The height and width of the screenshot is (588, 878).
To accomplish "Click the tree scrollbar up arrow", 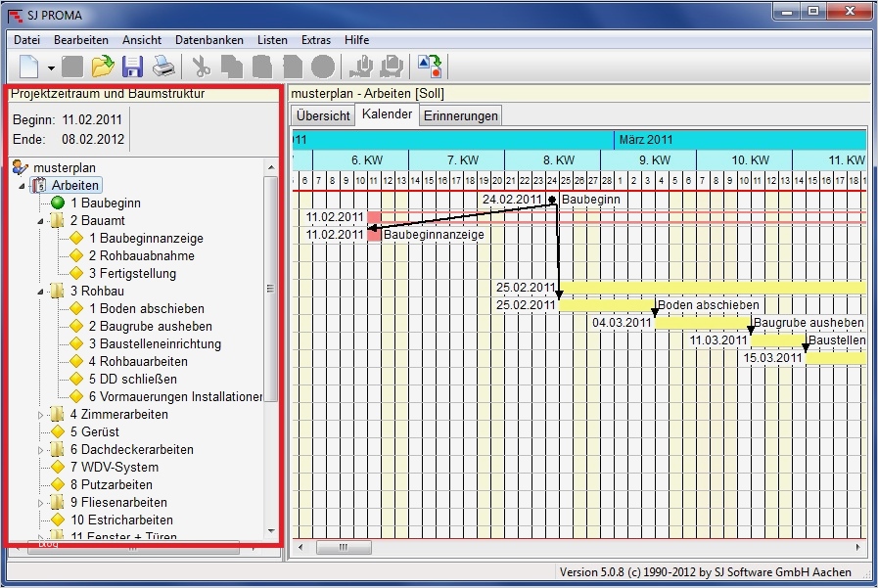I will click(x=271, y=167).
